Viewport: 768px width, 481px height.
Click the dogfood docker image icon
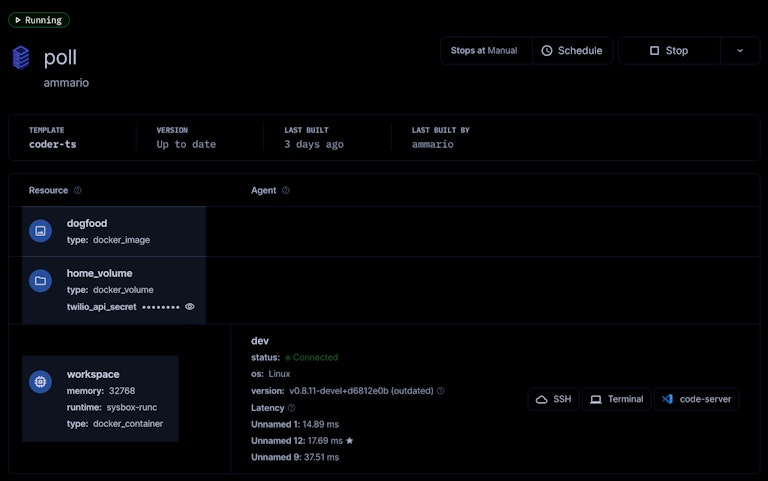coord(40,231)
